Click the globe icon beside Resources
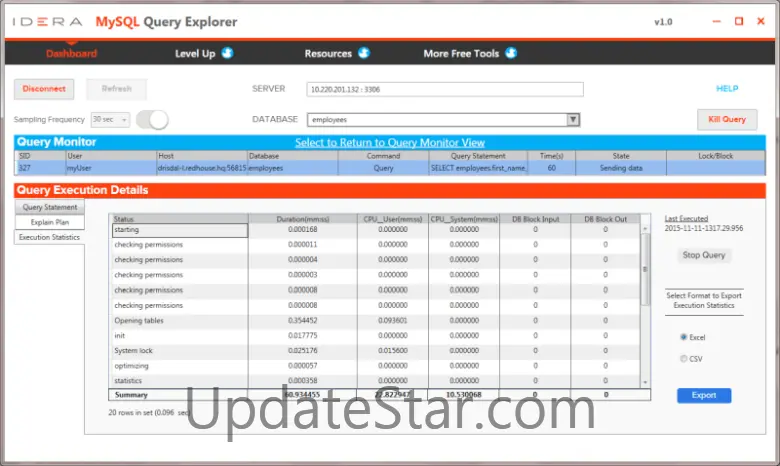 coord(364,53)
